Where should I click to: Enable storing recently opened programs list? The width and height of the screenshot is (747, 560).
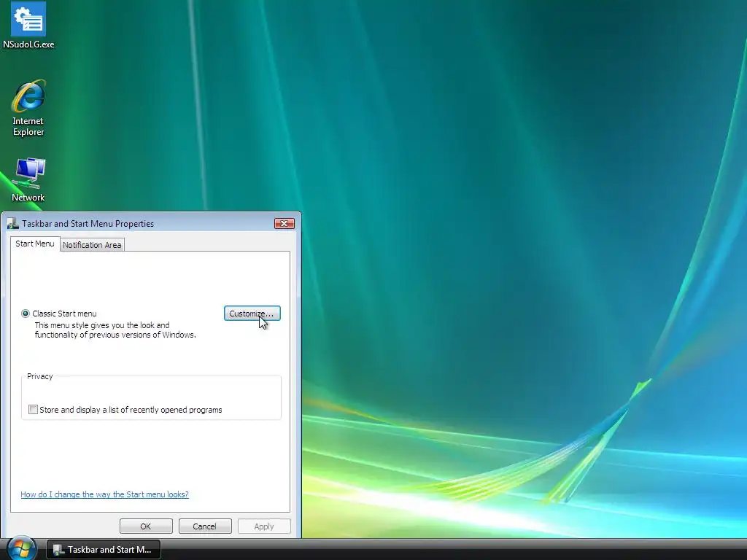[33, 410]
